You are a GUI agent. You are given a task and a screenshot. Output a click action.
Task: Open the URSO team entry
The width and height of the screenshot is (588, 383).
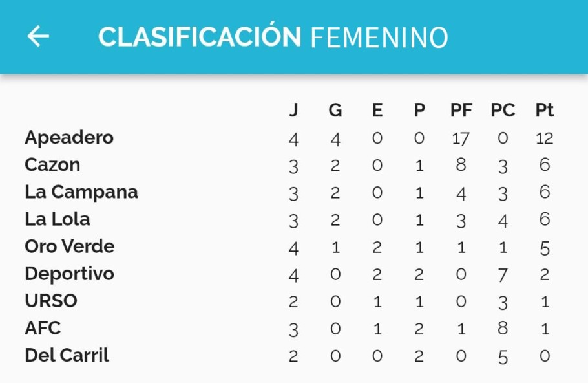point(51,301)
